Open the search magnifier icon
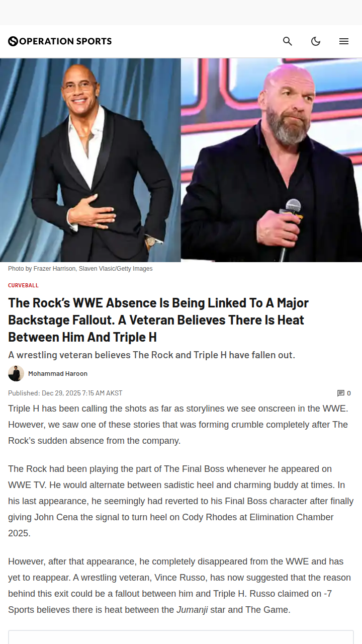 (x=288, y=41)
